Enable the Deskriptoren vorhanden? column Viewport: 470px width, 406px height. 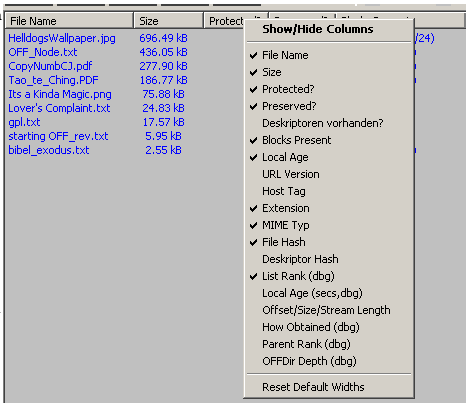click(x=328, y=123)
